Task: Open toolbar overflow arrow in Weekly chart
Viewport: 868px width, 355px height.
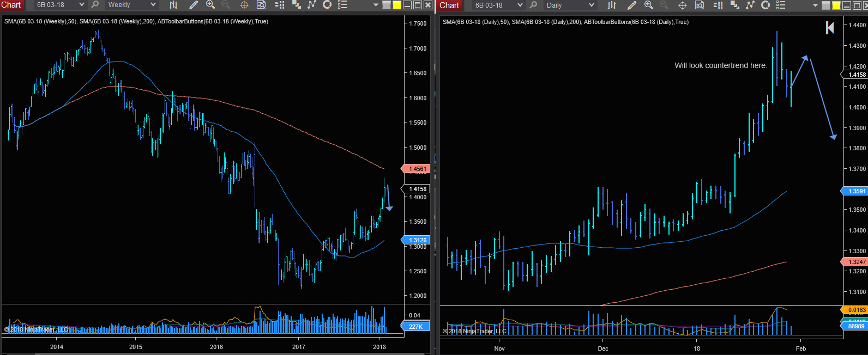Action: click(376, 5)
